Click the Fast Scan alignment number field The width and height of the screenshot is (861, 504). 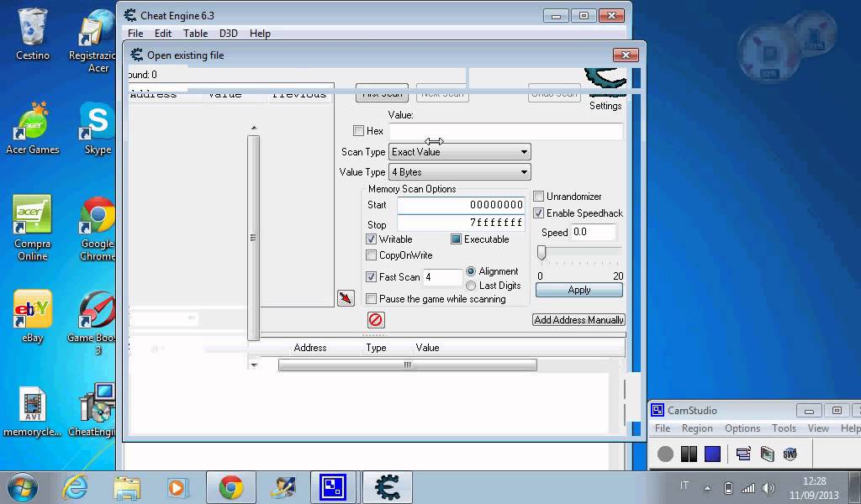(x=442, y=277)
